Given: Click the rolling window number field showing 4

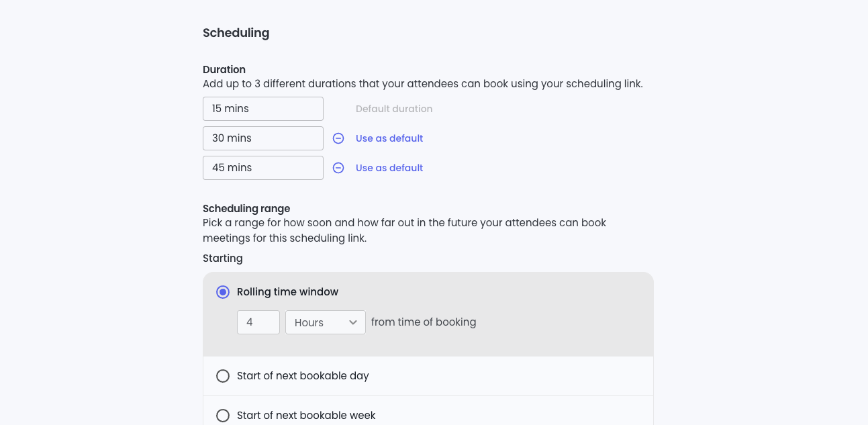Looking at the screenshot, I should (258, 322).
